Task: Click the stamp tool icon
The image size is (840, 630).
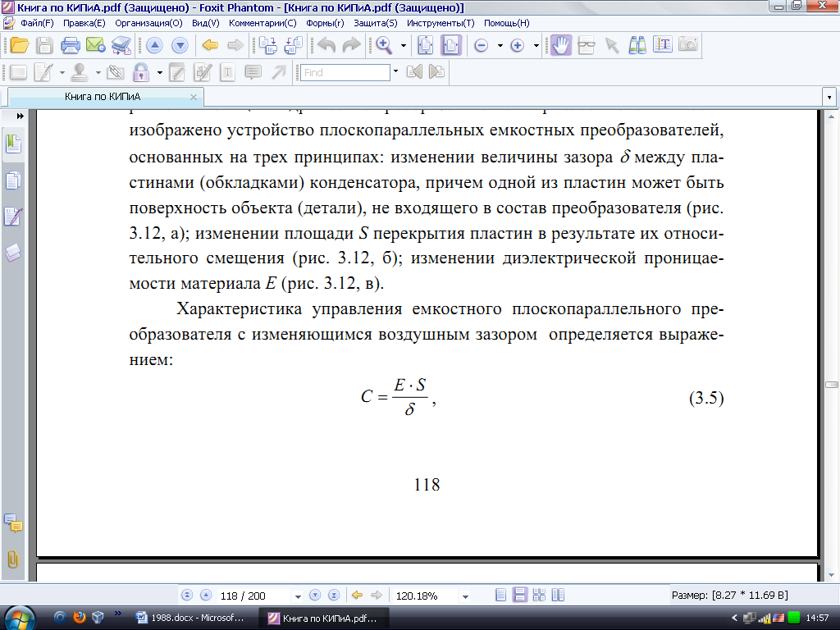Action: pyautogui.click(x=80, y=72)
